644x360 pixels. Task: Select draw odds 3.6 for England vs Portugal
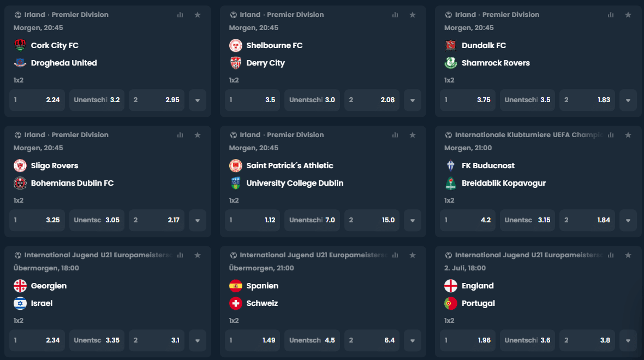coord(527,340)
